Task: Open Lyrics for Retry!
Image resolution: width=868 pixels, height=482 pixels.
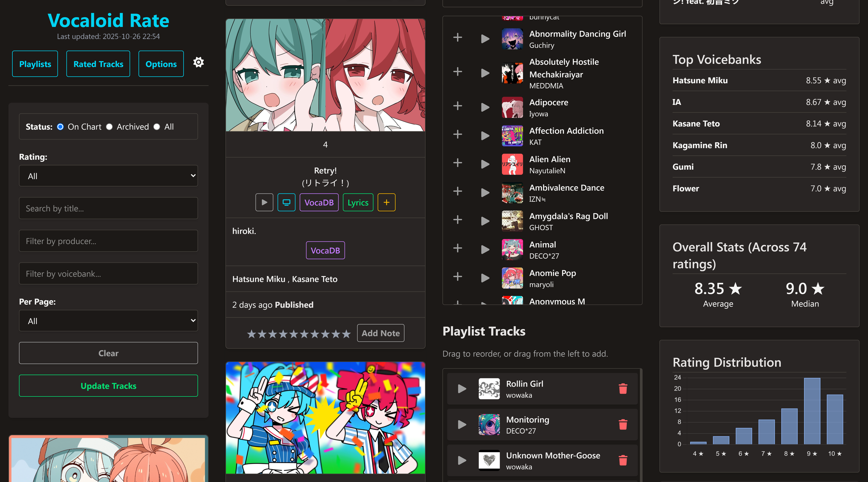Action: pyautogui.click(x=358, y=202)
